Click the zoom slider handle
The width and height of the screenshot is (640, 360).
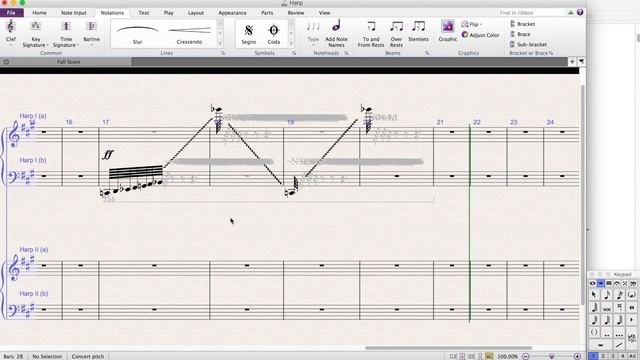[x=551, y=356]
